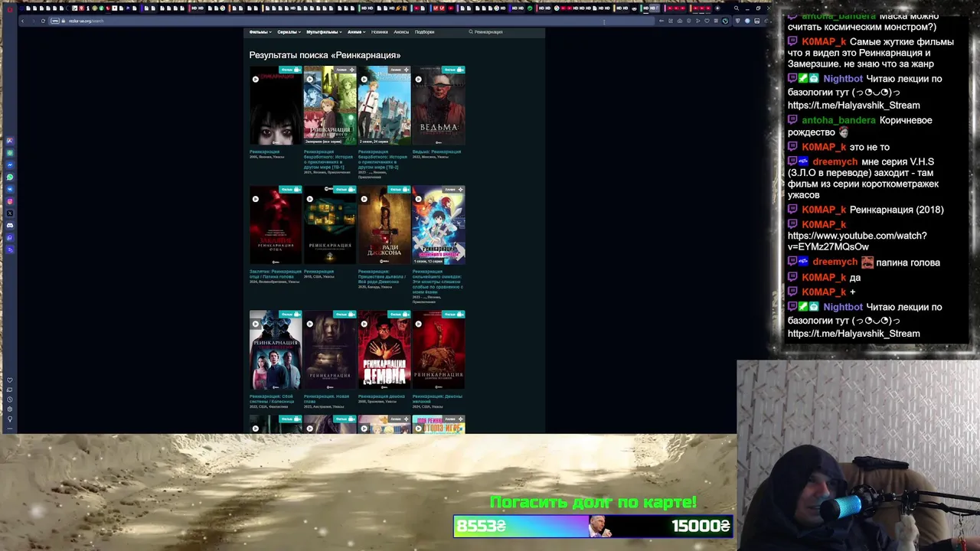Open Заклятие: Реинкарнация отца / Папина голова link
Viewport: 980px width, 551px height.
click(276, 273)
